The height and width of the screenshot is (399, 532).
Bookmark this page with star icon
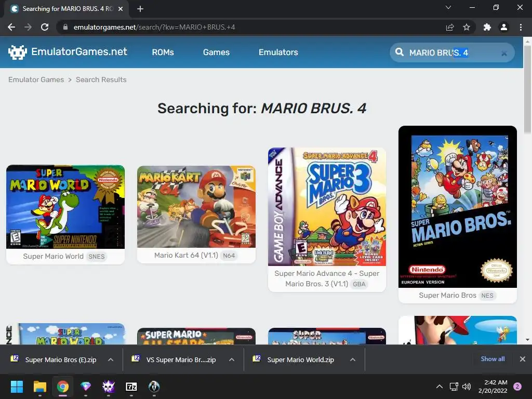467,27
